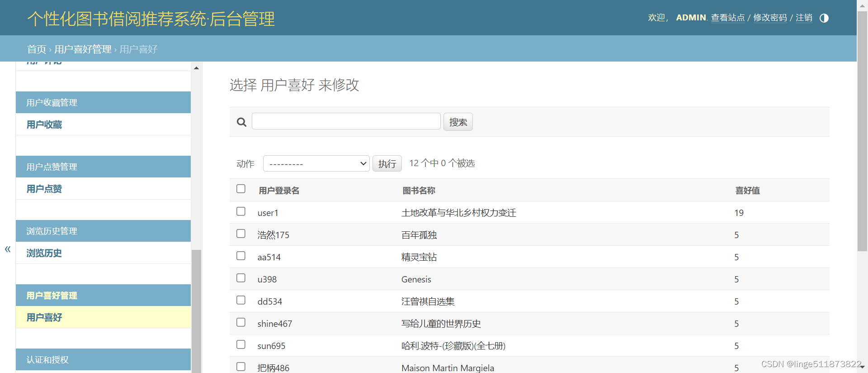
Task: Collapse the sidebar with the « toggle
Action: (x=8, y=249)
